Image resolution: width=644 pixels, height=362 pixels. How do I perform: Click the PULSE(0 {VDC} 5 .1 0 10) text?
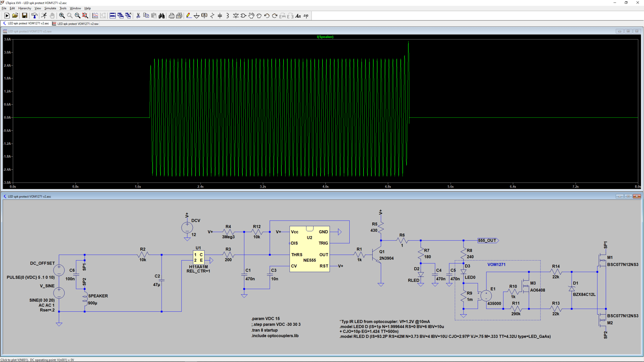click(31, 277)
